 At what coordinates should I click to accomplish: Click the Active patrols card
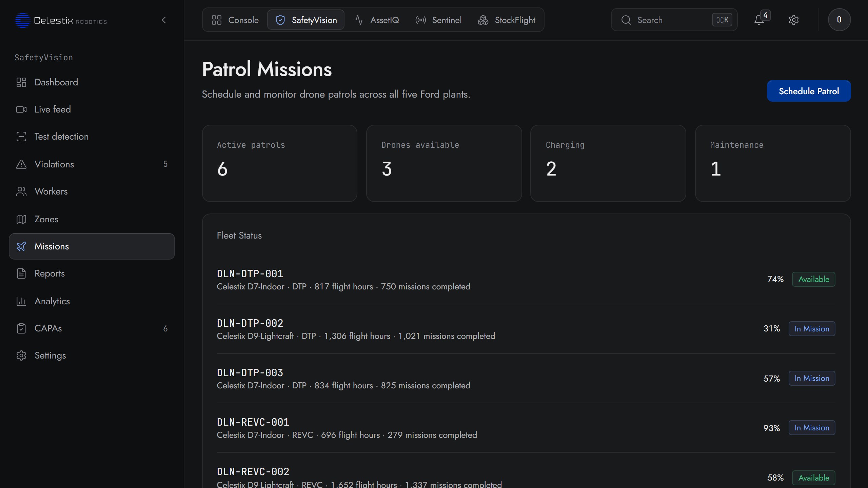(279, 163)
